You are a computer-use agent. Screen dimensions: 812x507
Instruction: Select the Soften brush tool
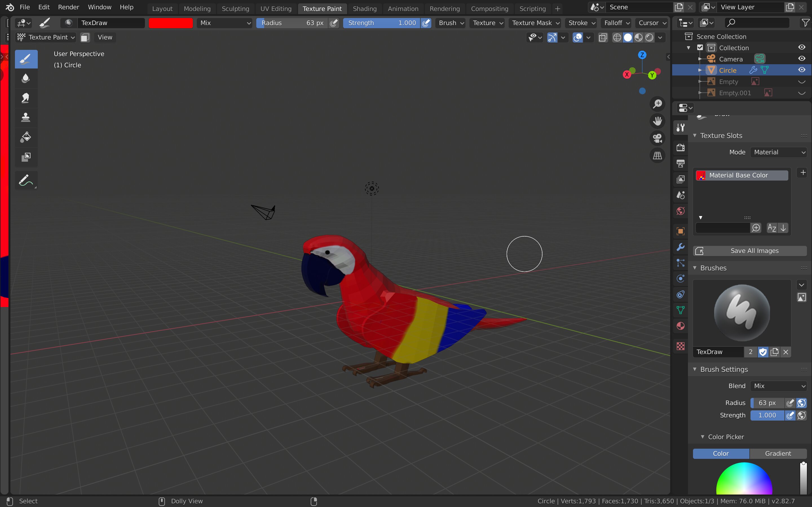coord(26,78)
